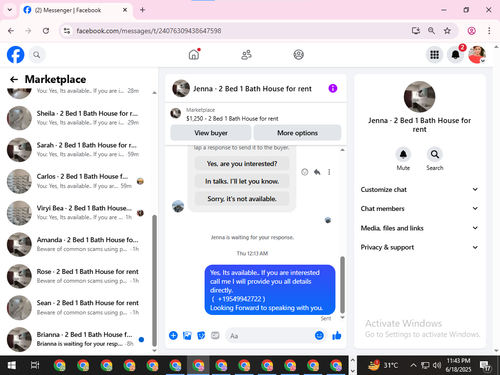The image size is (500, 375).
Task: Open Chrome three-dot menu
Action: (489, 31)
